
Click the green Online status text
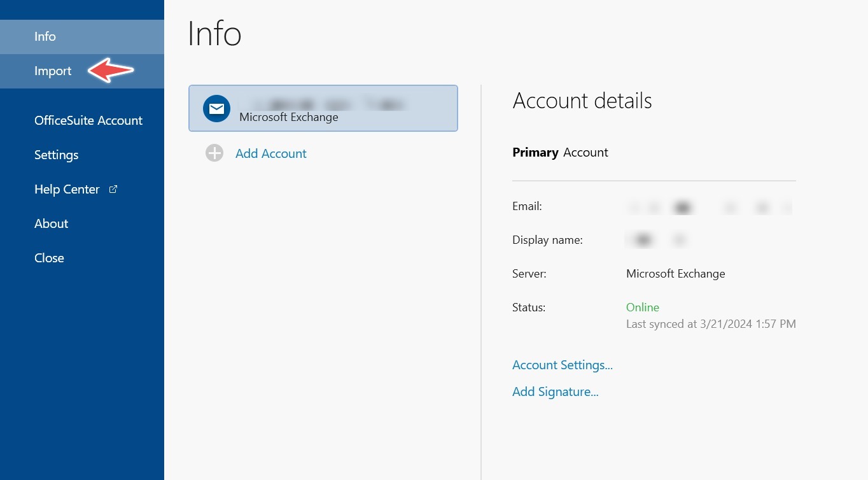(x=643, y=307)
